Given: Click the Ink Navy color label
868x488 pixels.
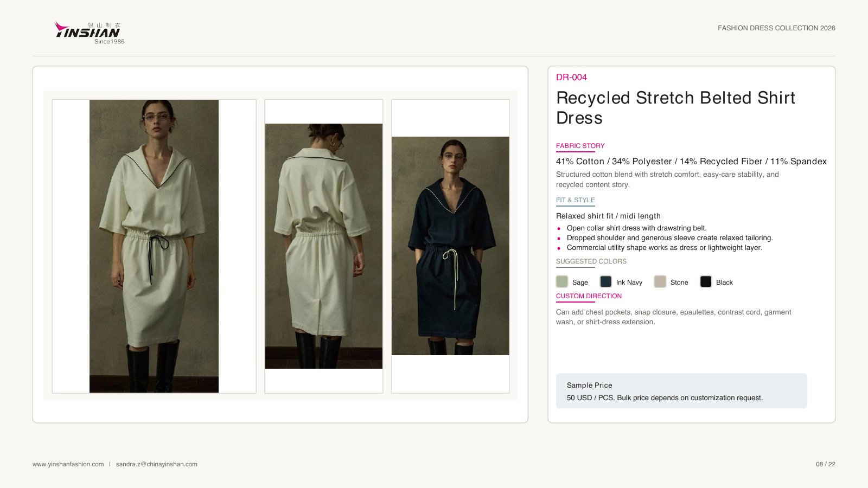Looking at the screenshot, I should [x=629, y=282].
